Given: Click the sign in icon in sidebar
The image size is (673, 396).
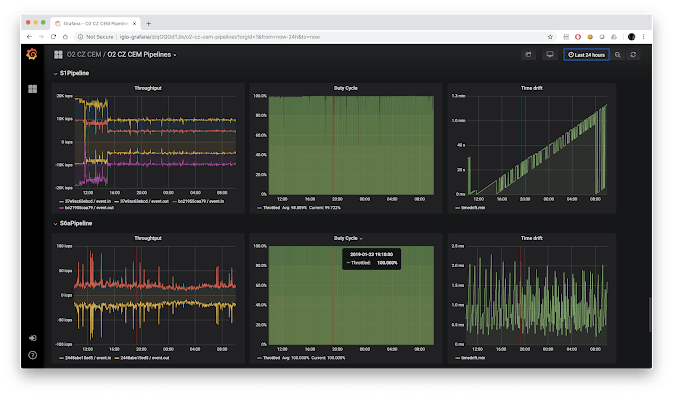Looking at the screenshot, I should pyautogui.click(x=33, y=338).
